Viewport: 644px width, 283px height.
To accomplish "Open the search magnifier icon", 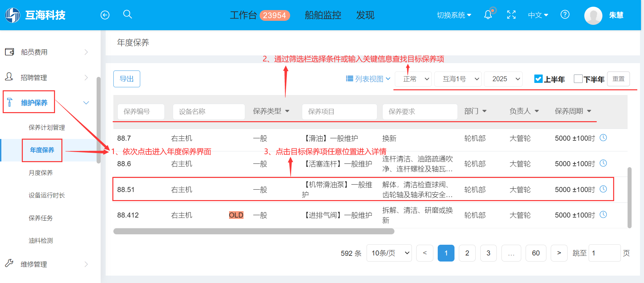I will 127,14.
